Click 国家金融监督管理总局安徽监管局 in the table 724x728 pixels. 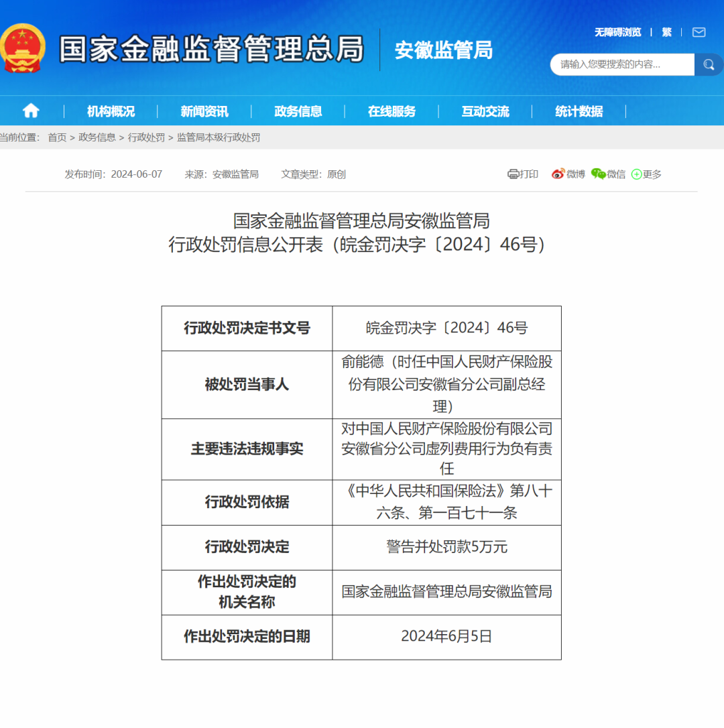[x=446, y=591]
